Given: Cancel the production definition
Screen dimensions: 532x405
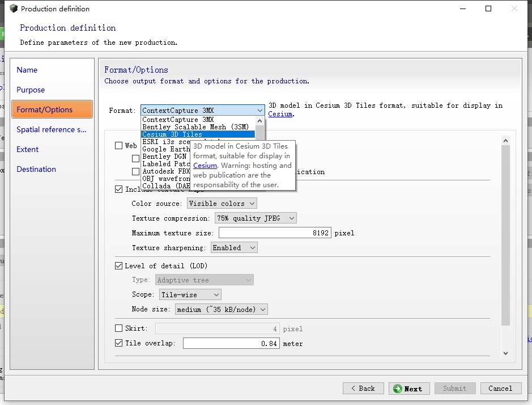Looking at the screenshot, I should pos(501,389).
